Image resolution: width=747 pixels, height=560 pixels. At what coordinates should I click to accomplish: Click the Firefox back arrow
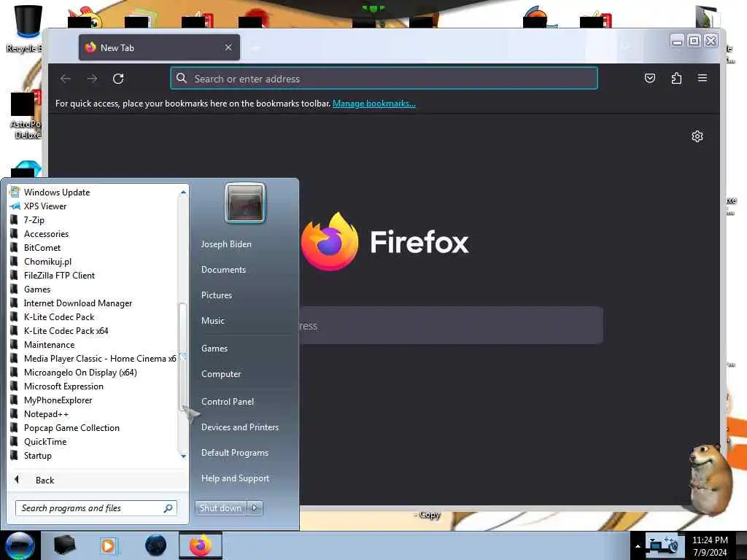pyautogui.click(x=66, y=79)
